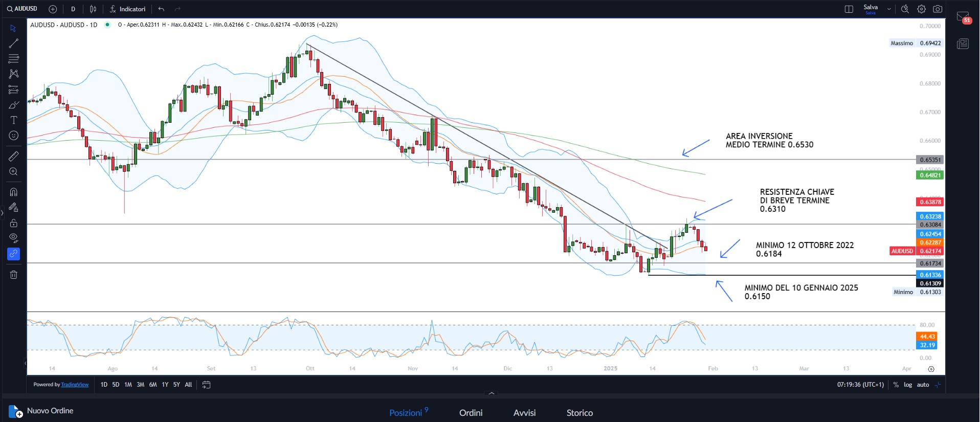This screenshot has width=980, height=422.
Task: Open the TradingView link
Action: pyautogui.click(x=75, y=385)
